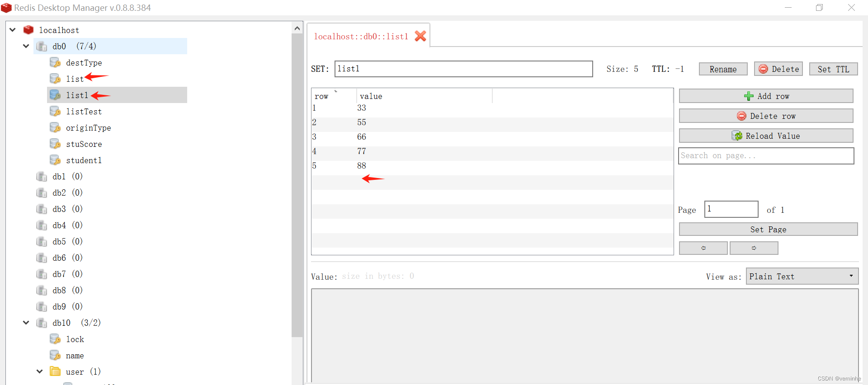Screen dimensions: 868x385
Task: Click the db6 database icon
Action: (42, 258)
